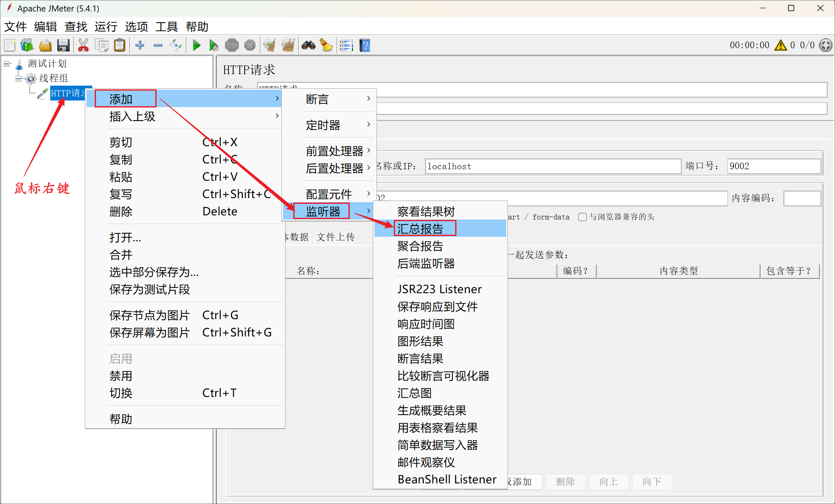Choose 复制 in the context menu
The width and height of the screenshot is (835, 504).
point(185,159)
